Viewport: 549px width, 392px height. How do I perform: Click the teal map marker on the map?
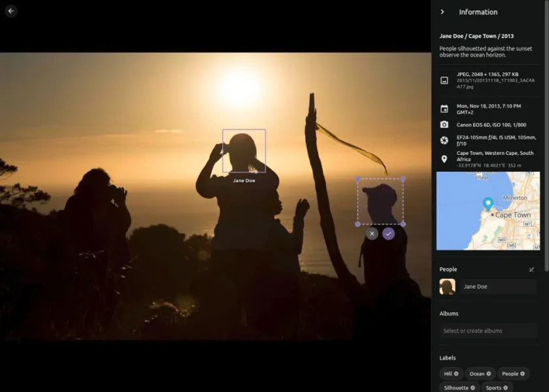(488, 203)
